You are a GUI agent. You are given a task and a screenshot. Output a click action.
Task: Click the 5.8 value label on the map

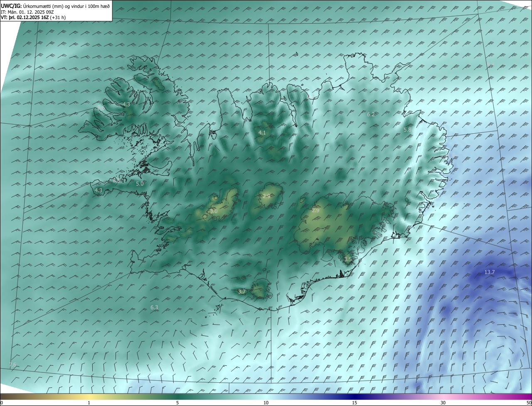407,130
